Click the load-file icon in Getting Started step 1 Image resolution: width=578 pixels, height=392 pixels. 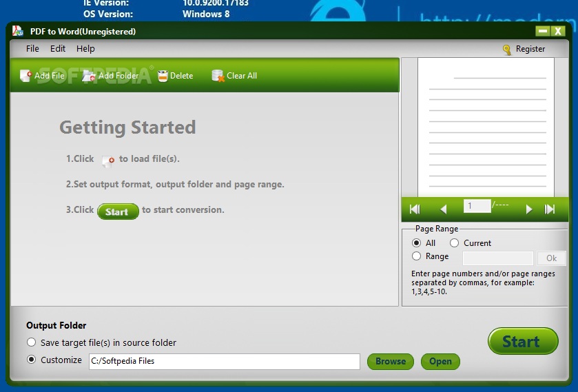[x=108, y=161]
